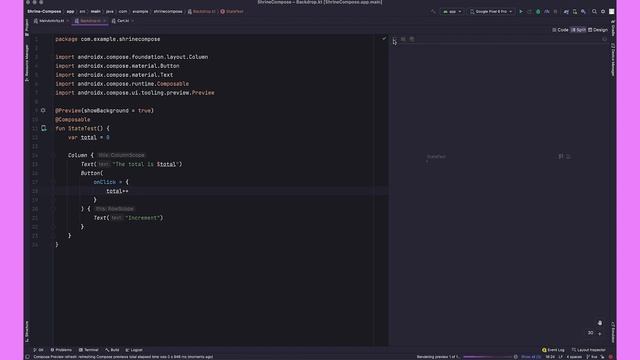The height and width of the screenshot is (360, 640).
Task: Open the LF line separator setting
Action: [560, 357]
